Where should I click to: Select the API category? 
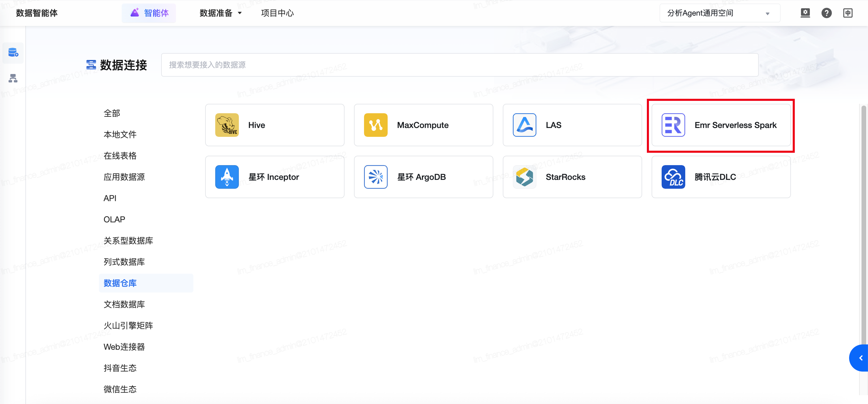[110, 198]
